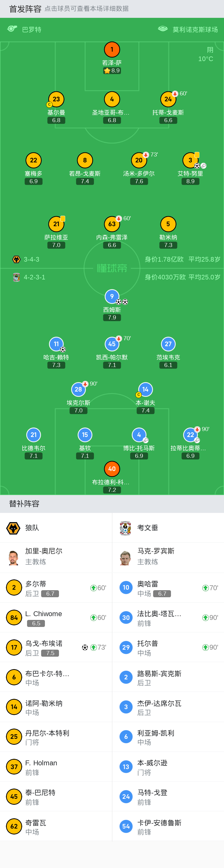Open substitute L. Chiwome details
224x868 pixels.
[x=56, y=618]
